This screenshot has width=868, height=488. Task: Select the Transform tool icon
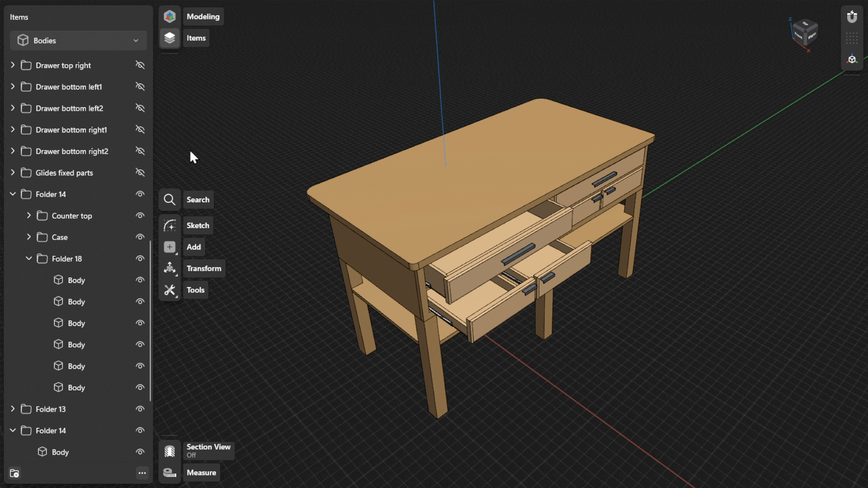click(x=170, y=268)
